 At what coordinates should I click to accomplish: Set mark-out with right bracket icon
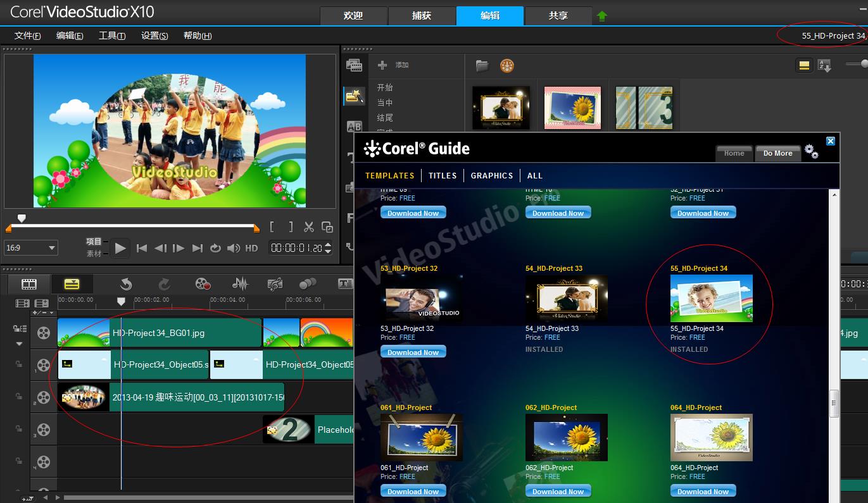291,227
